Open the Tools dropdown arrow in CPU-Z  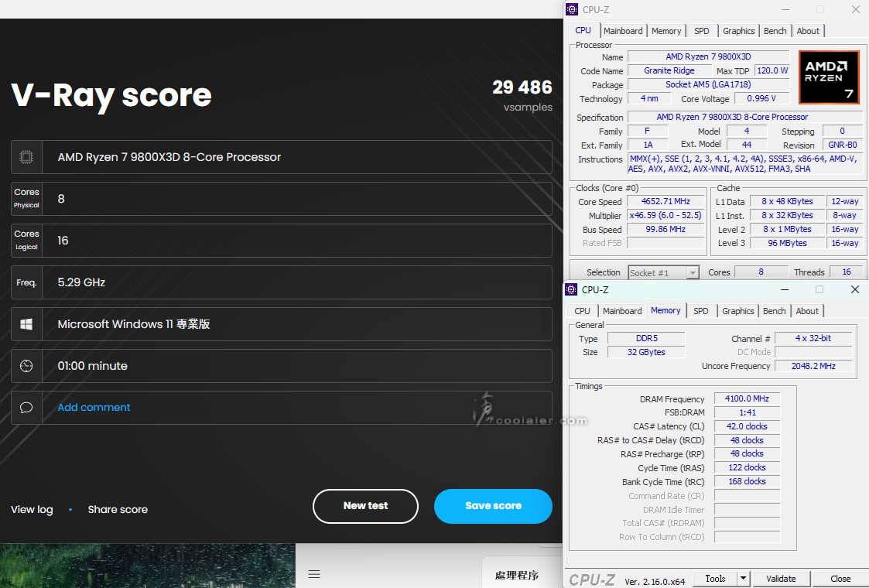(743, 579)
